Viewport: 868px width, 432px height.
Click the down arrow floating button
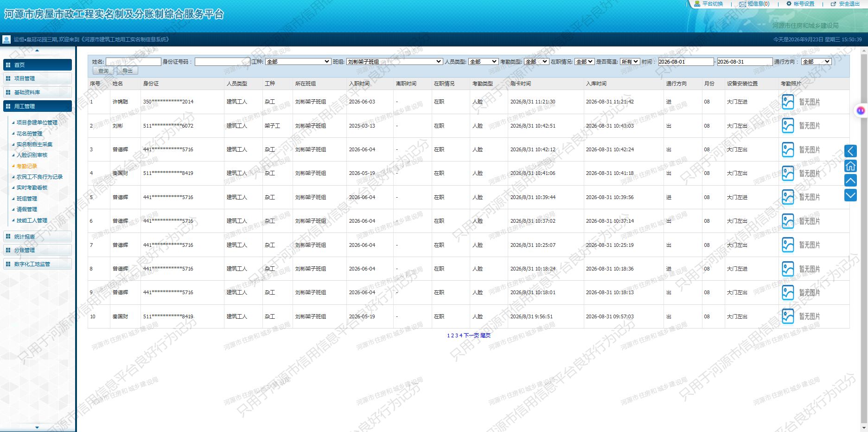click(850, 195)
